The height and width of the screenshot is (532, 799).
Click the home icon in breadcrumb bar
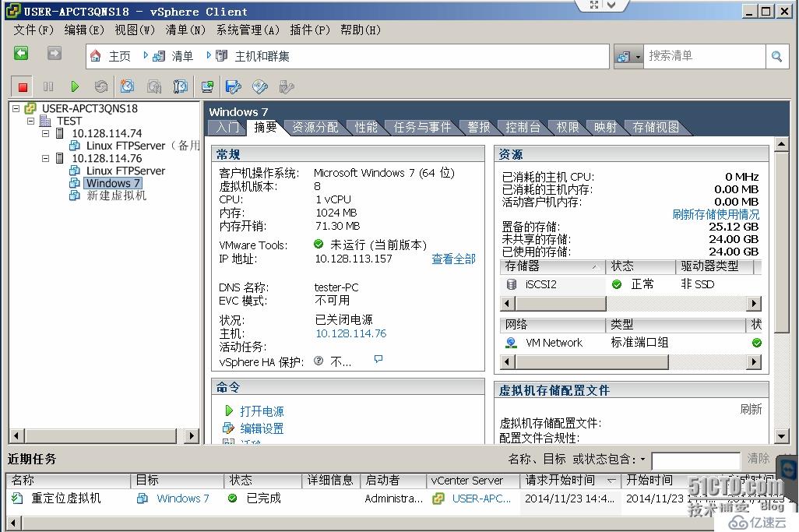tap(95, 56)
